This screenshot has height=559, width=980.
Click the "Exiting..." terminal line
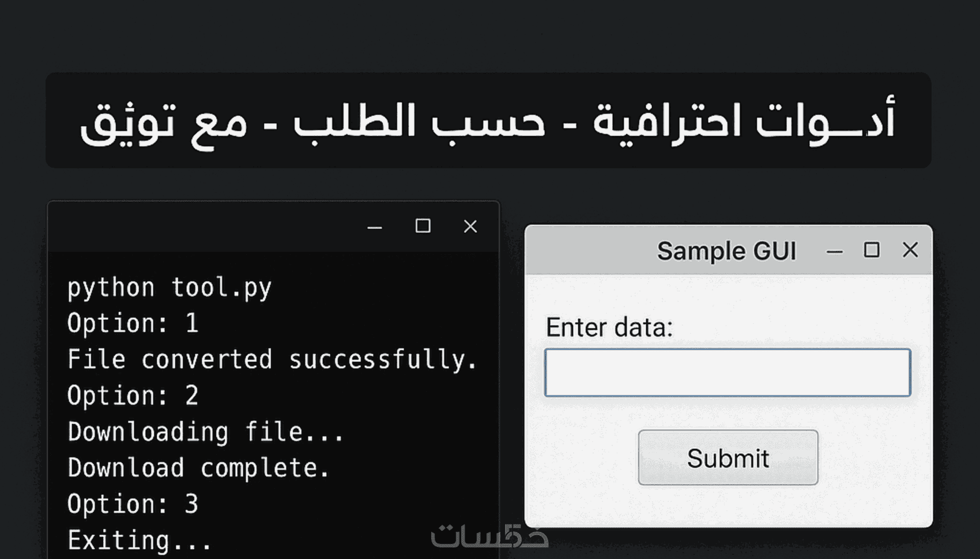pyautogui.click(x=140, y=541)
